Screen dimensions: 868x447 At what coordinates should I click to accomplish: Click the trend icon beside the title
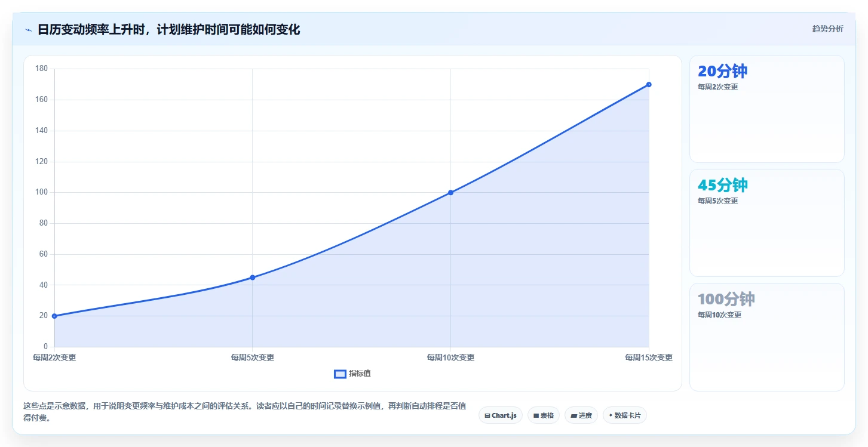pos(28,30)
